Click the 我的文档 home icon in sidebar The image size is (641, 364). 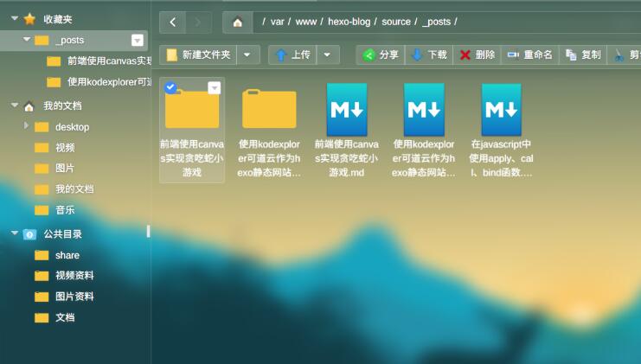(29, 106)
